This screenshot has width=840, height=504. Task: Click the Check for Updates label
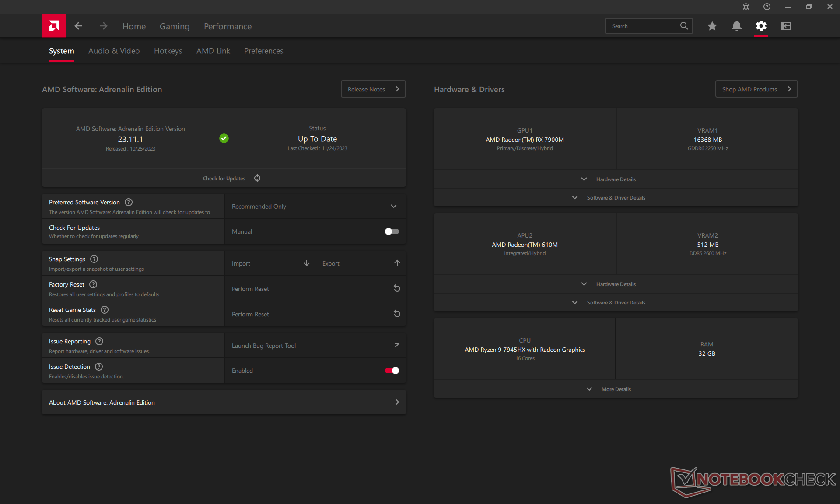[224, 178]
